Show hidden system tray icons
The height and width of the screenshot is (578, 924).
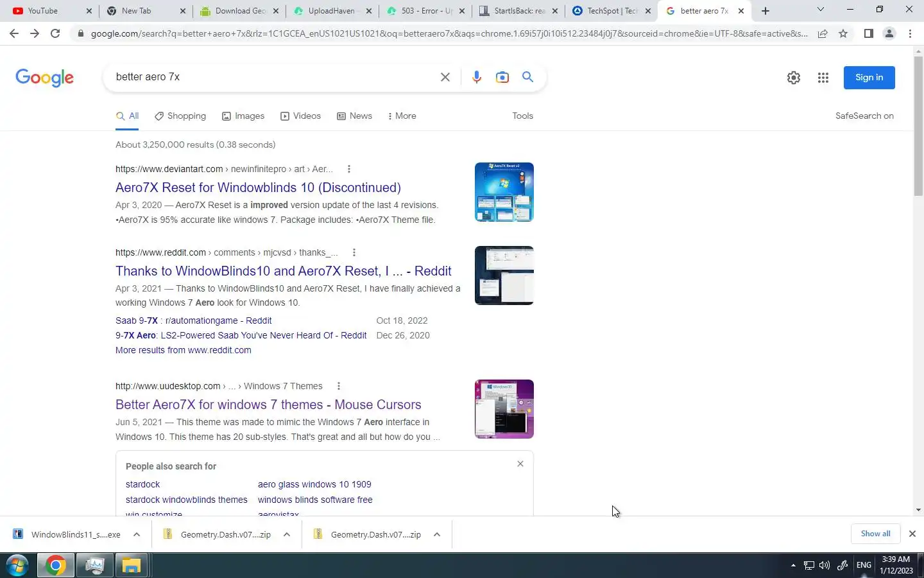[x=793, y=565]
